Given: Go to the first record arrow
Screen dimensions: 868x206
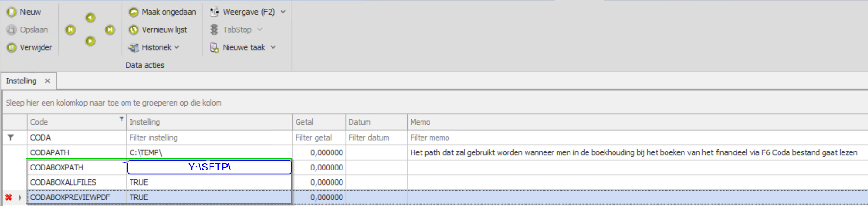Looking at the screenshot, I should [70, 30].
